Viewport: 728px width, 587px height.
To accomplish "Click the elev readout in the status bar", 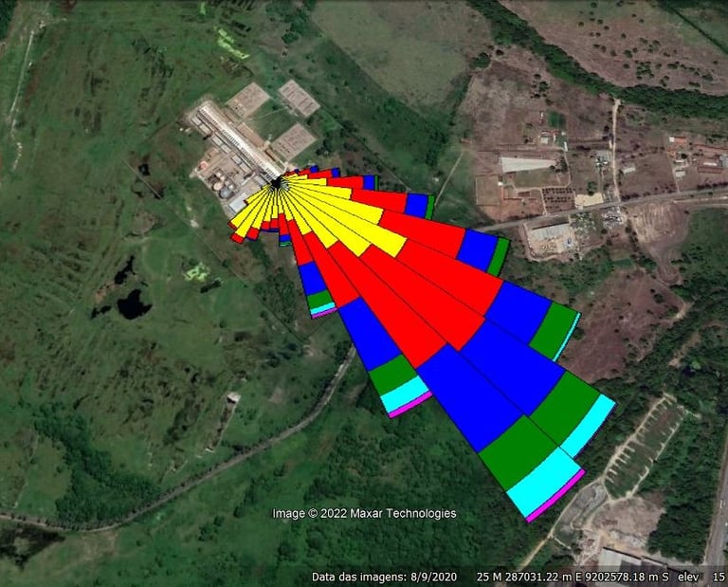I will click(687, 577).
